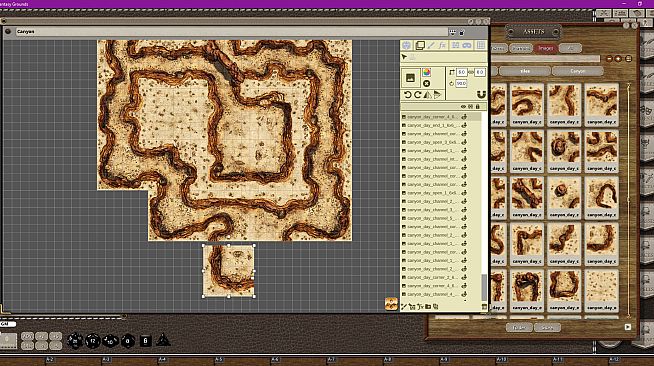Click the Store button in Assets
Image resolution: width=654 pixels, height=366 pixels.
click(x=547, y=328)
